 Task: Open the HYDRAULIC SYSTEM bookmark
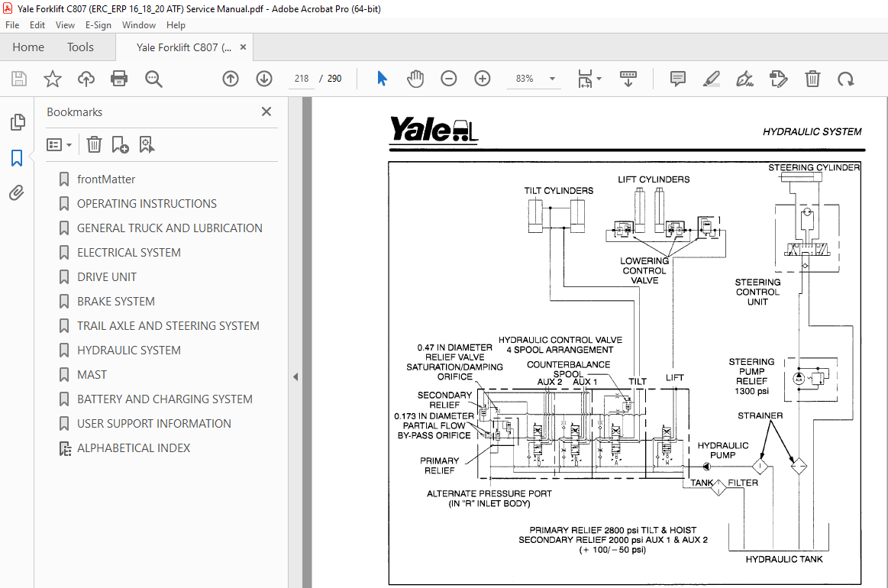tap(128, 350)
